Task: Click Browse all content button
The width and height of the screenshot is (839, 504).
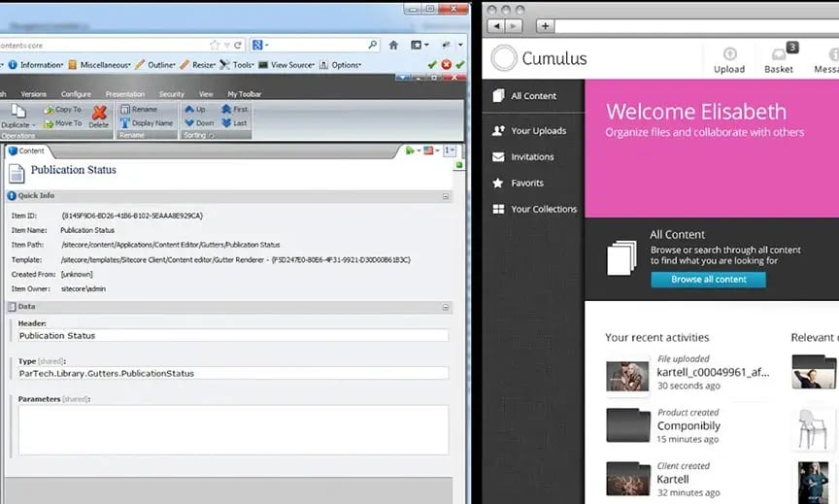Action: point(708,280)
